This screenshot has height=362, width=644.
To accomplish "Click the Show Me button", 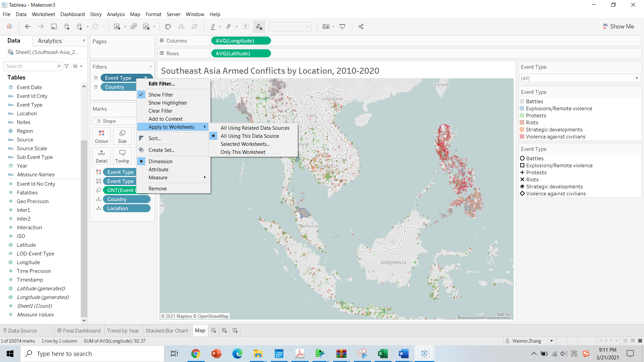I will pos(618,26).
